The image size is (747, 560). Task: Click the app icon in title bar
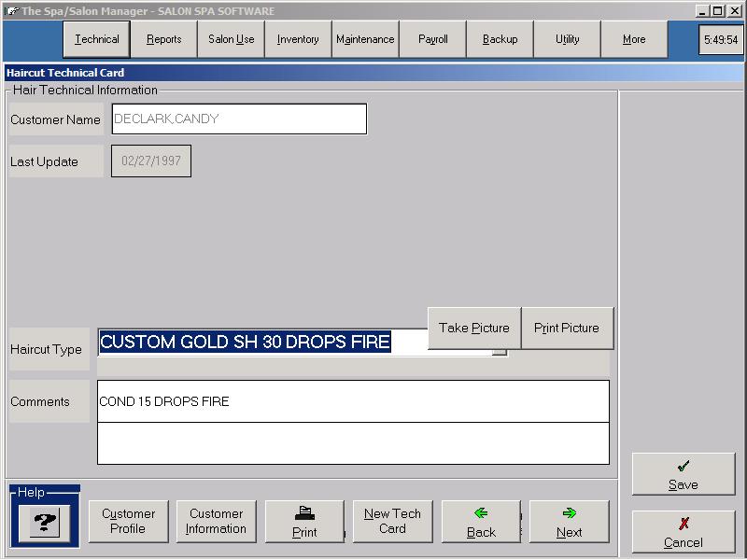click(x=11, y=10)
